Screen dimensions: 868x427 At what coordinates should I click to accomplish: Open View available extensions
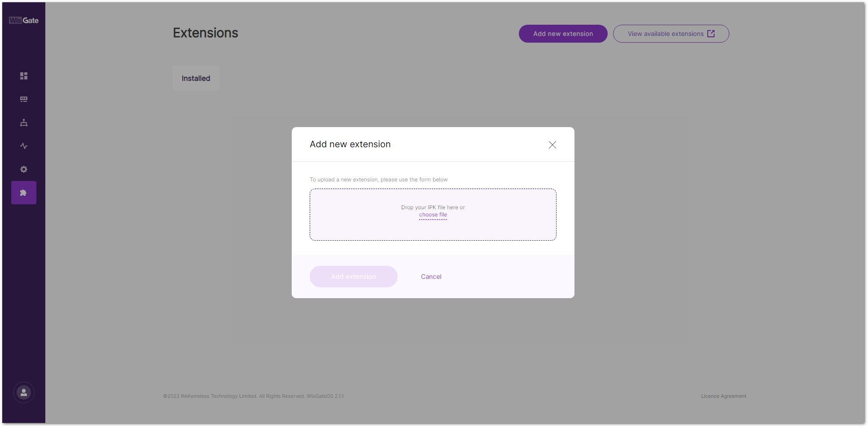coord(666,34)
